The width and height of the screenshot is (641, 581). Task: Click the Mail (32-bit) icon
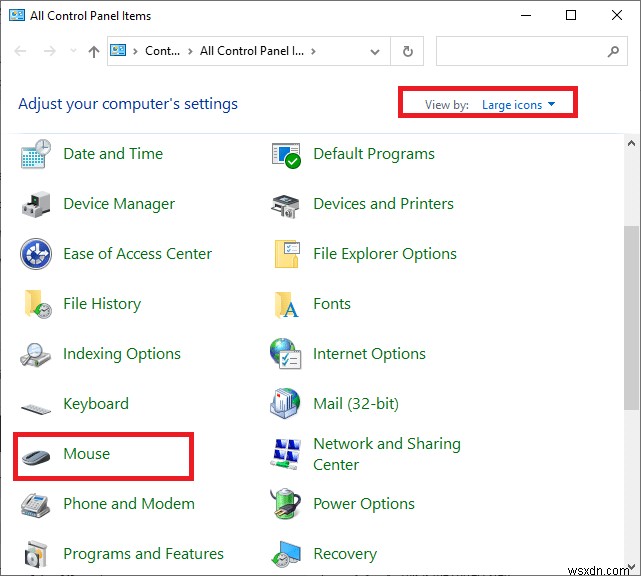[285, 403]
